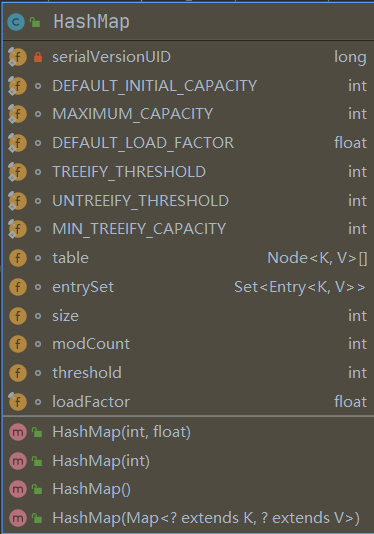Select the UNTREEIFY_THRESHOLD field
374x534 pixels.
(x=188, y=201)
